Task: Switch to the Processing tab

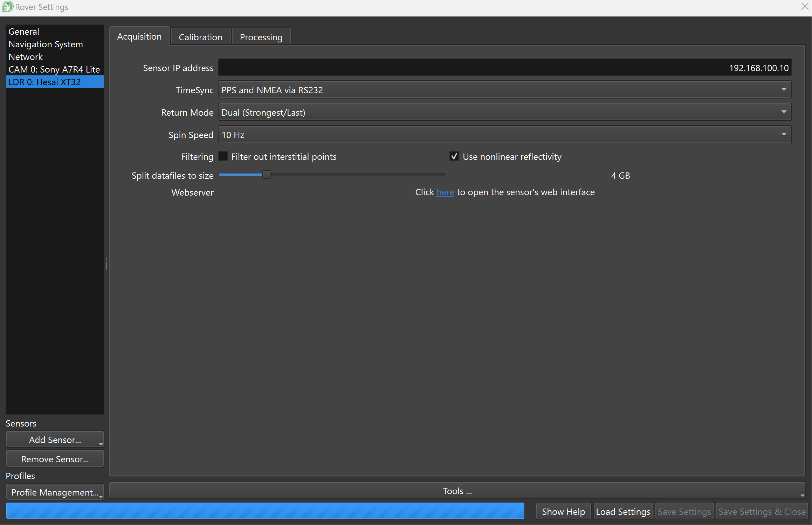Action: (261, 37)
